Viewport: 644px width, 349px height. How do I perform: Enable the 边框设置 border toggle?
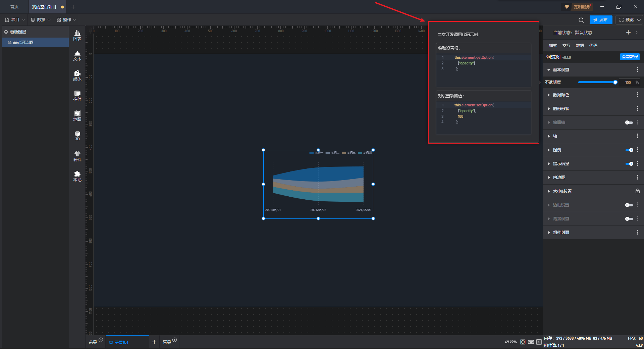629,205
